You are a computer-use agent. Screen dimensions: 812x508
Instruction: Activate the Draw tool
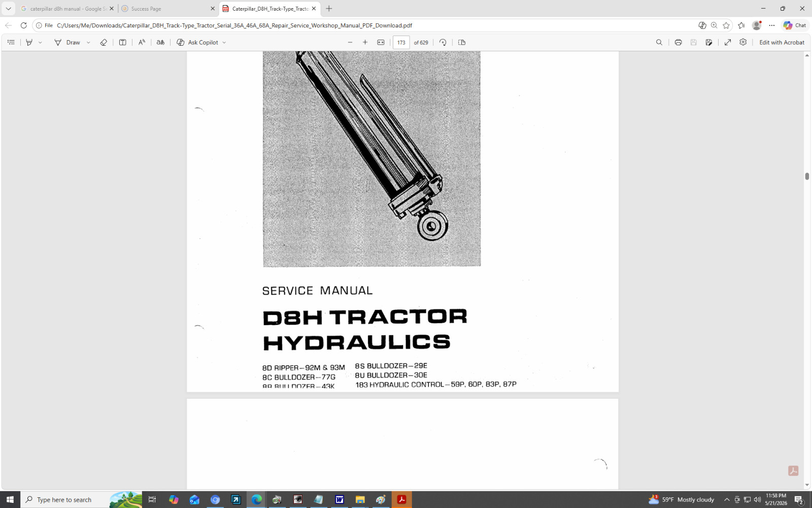67,43
